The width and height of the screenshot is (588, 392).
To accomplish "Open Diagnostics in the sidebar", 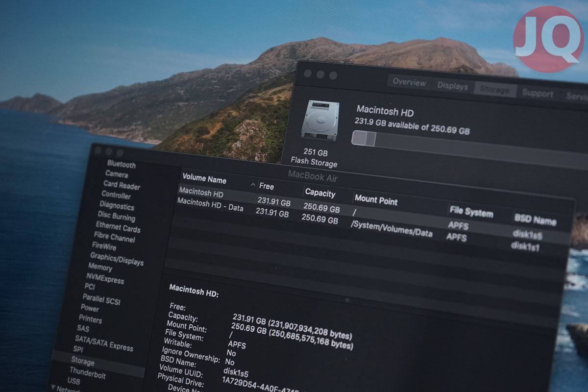I will point(117,205).
